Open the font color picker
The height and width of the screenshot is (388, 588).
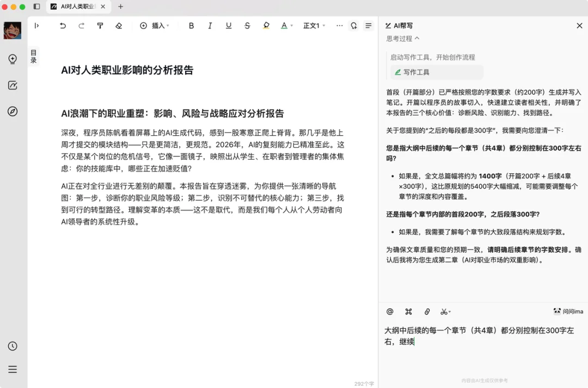click(284, 26)
